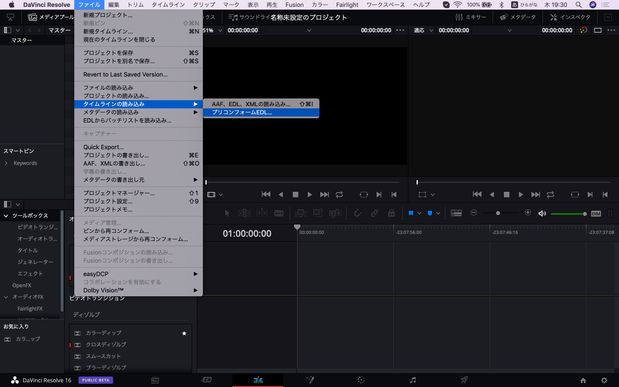Image resolution: width=619 pixels, height=387 pixels.
Task: Switch to the Edit page icon
Action: tap(258, 380)
